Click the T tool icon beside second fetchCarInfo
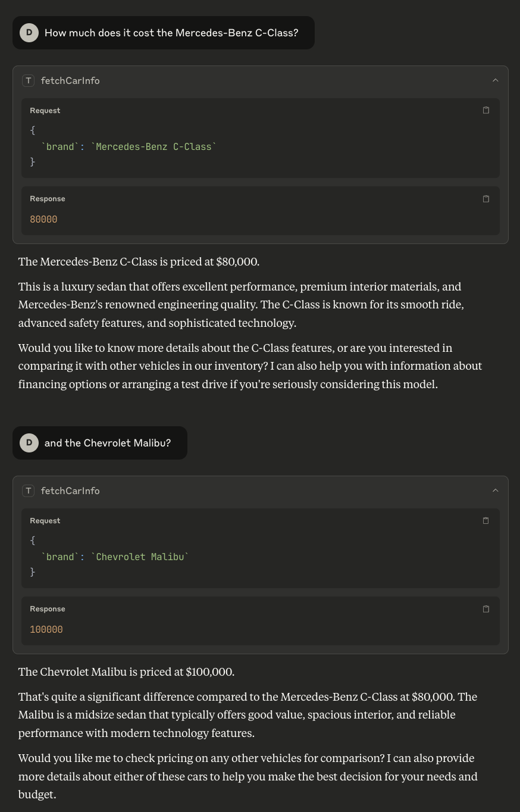520x812 pixels. (29, 491)
